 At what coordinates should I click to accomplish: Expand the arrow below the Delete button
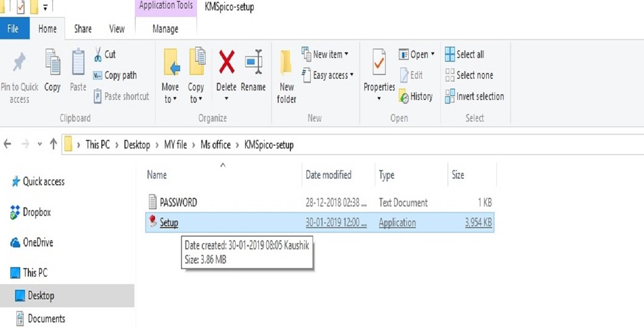226,98
